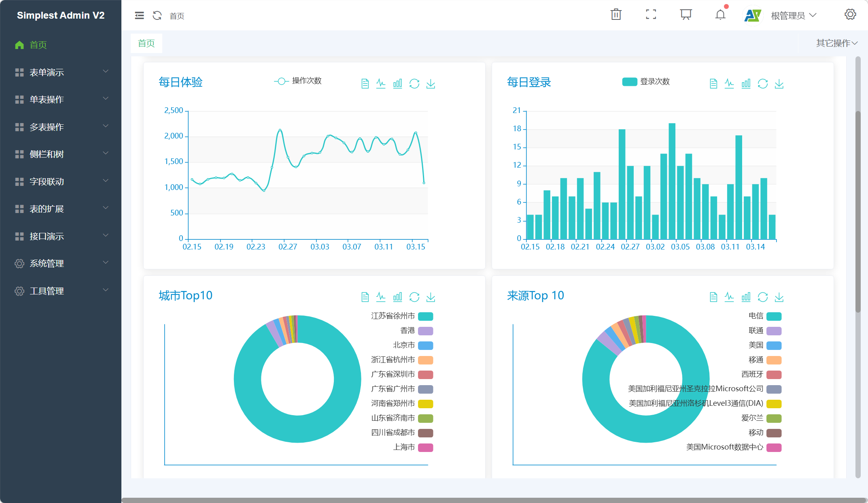Collapse the sidebar with the menu fold icon
Image resolution: width=868 pixels, height=503 pixels.
139,15
